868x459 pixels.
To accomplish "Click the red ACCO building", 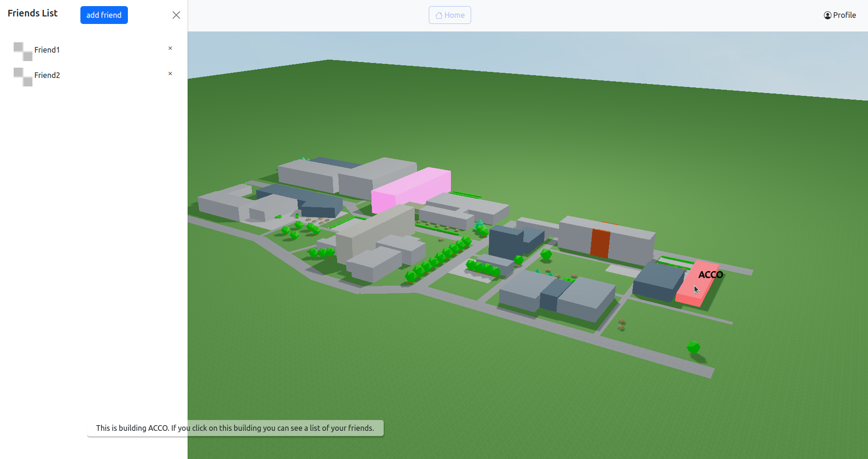I will pyautogui.click(x=697, y=285).
